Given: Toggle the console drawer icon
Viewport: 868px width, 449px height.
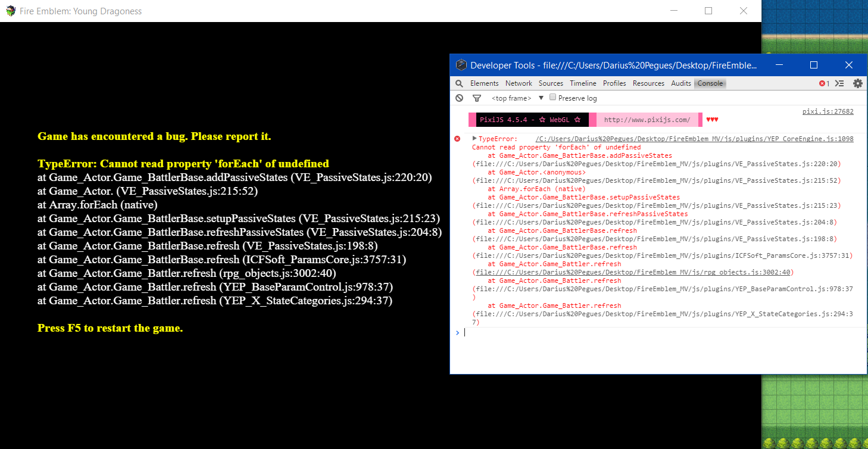Looking at the screenshot, I should tap(839, 83).
